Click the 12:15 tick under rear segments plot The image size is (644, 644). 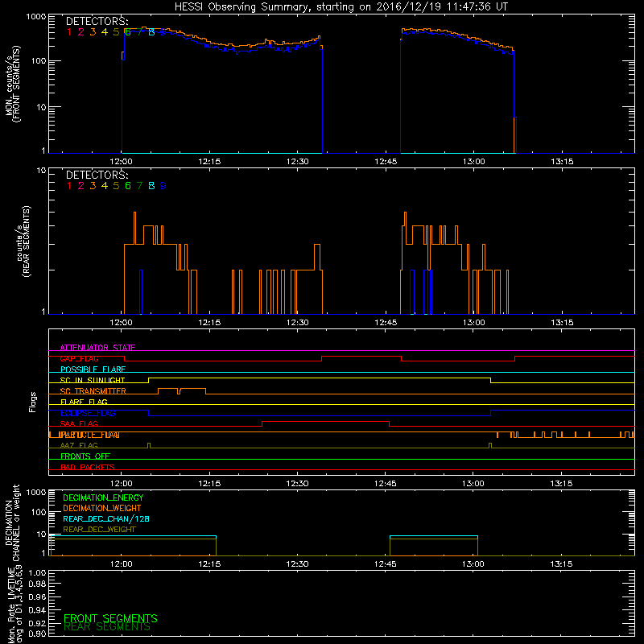pos(209,323)
